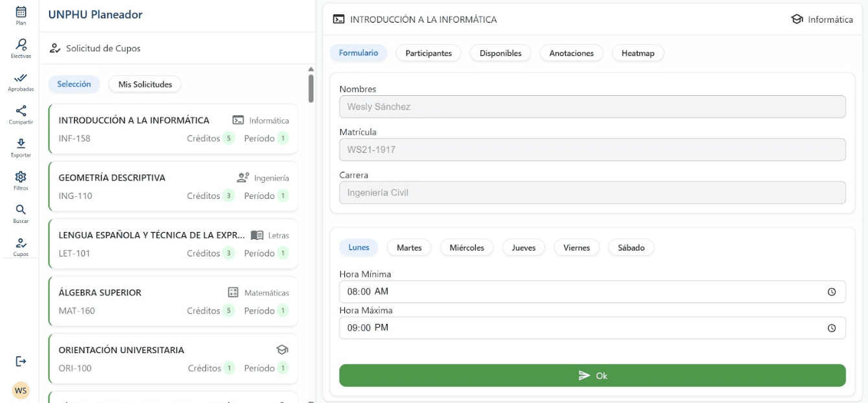Click Créditos 3 badge on ING-110 card
868x403 pixels.
point(228,196)
